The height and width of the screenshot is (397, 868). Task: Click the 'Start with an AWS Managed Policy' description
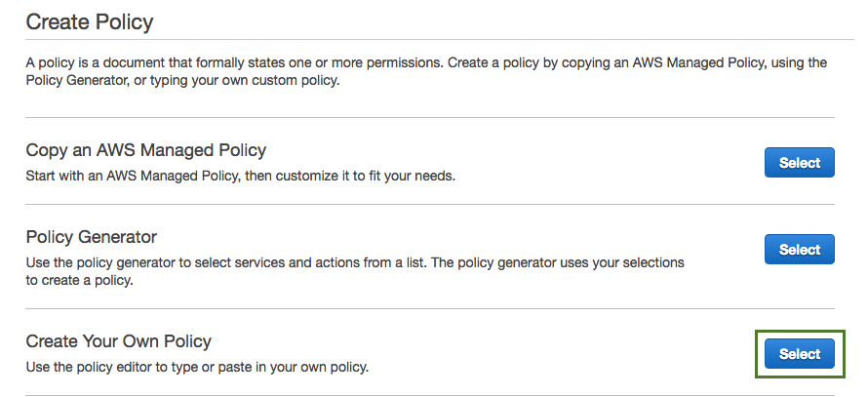click(240, 177)
